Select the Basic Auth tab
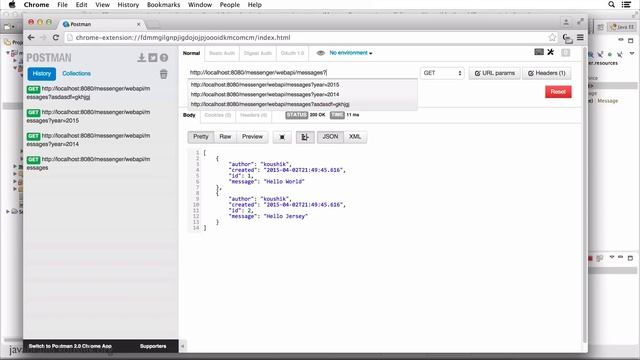This screenshot has width=640, height=360. coord(222,53)
